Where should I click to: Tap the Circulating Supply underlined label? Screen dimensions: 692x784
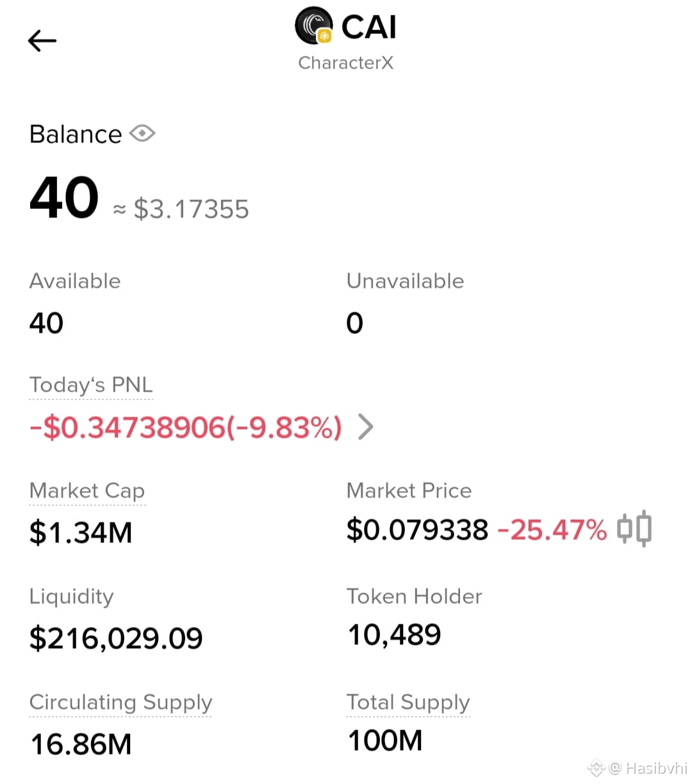(120, 702)
